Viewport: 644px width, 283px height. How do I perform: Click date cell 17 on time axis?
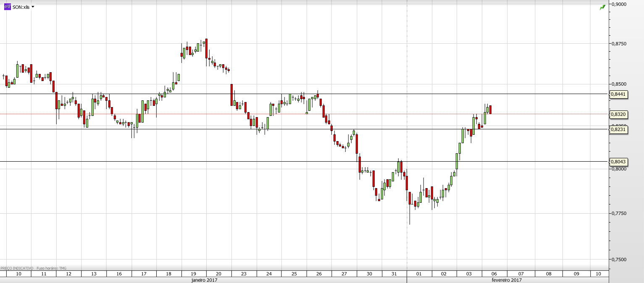[x=144, y=274]
